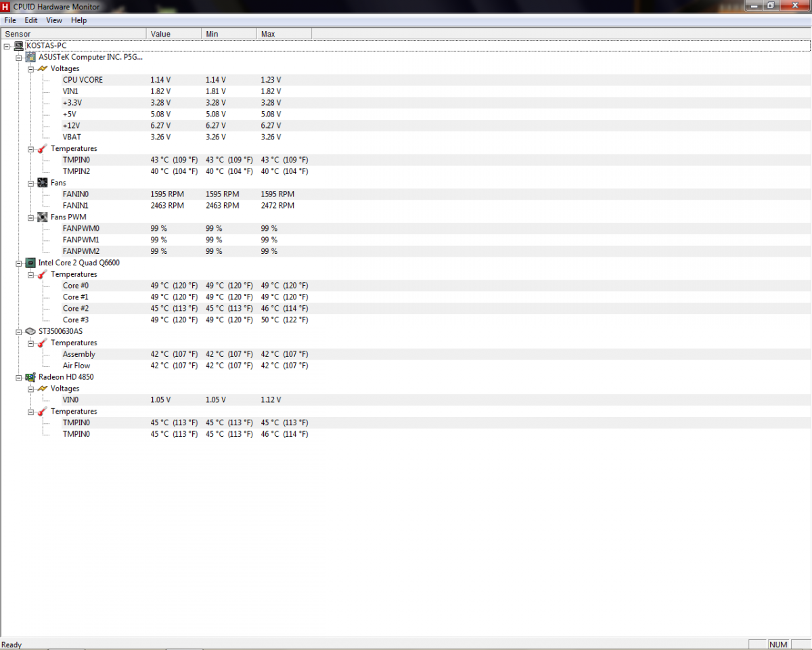This screenshot has width=812, height=650.
Task: Collapse the KOSTAS-PC root node
Action: point(7,46)
